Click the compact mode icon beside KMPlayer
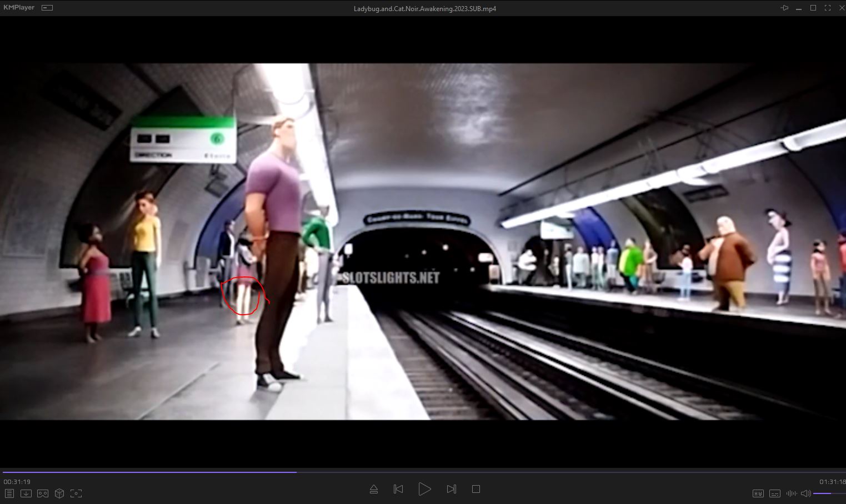Image resolution: width=846 pixels, height=504 pixels. [x=47, y=8]
